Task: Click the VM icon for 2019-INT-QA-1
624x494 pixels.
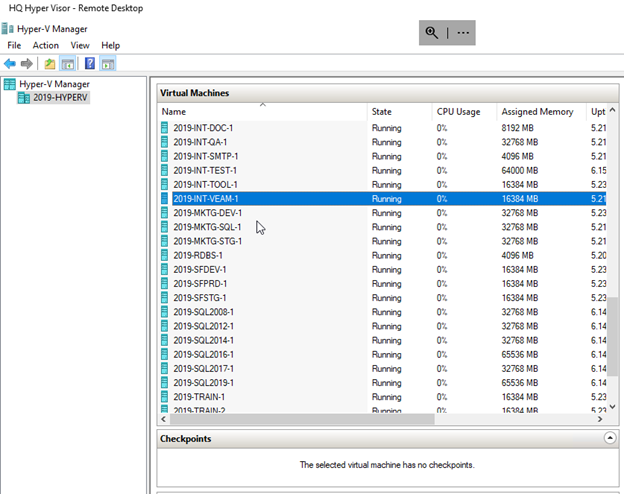Action: pyautogui.click(x=164, y=142)
